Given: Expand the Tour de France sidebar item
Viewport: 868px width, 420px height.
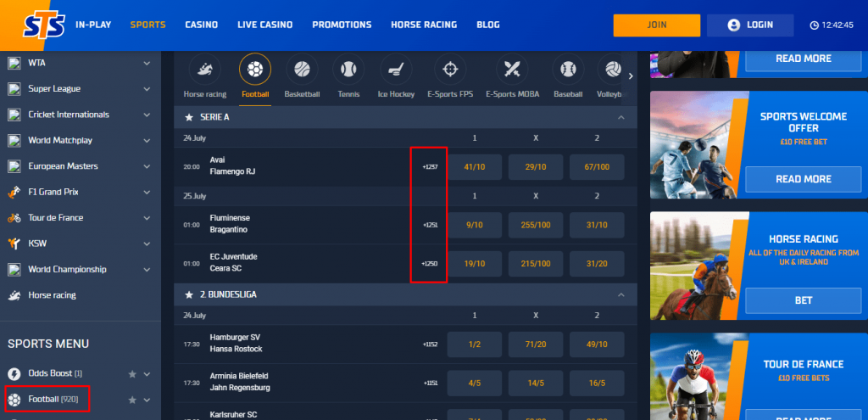Looking at the screenshot, I should [x=147, y=218].
